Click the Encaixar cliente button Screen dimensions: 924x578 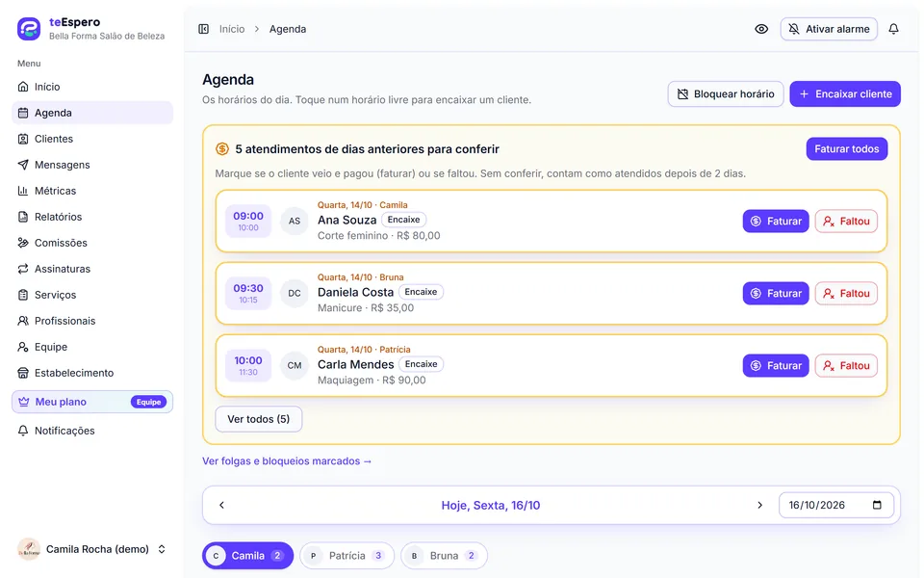tap(845, 93)
